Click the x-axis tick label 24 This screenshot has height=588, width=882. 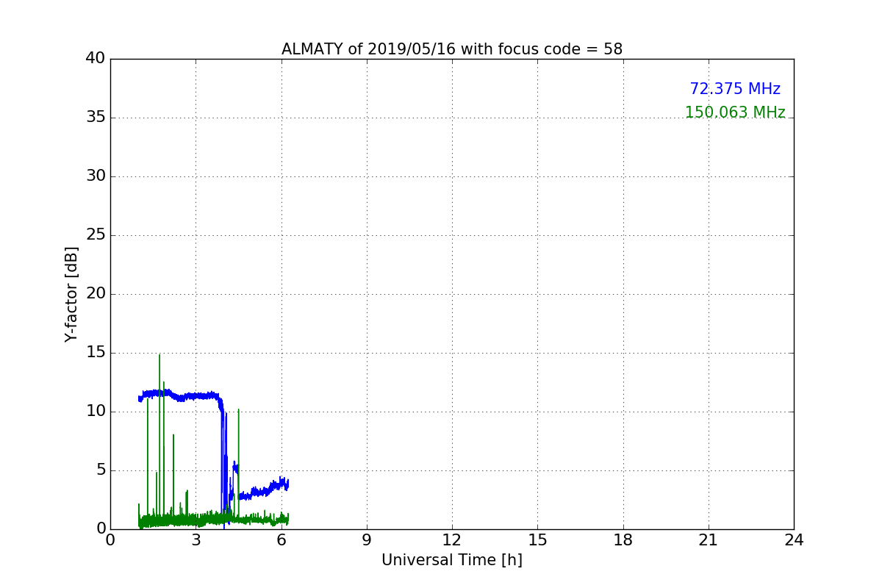794,540
